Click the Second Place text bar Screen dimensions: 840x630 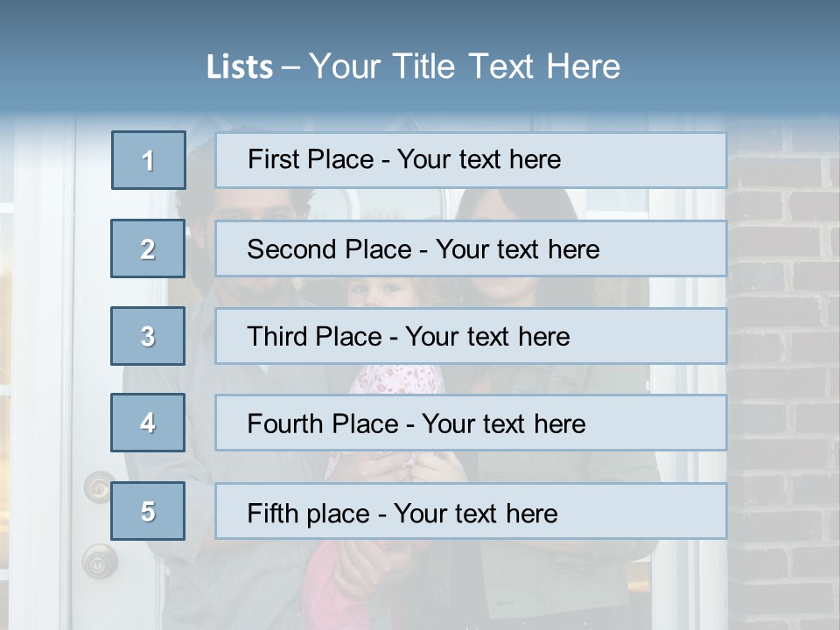[x=471, y=248]
